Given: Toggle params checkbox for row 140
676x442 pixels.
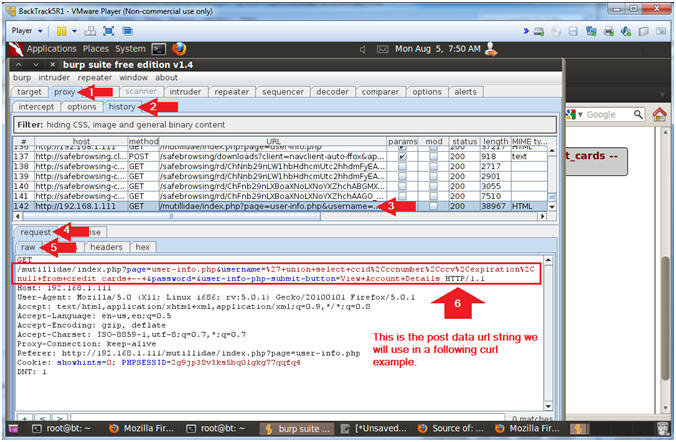Looking at the screenshot, I should tap(402, 186).
